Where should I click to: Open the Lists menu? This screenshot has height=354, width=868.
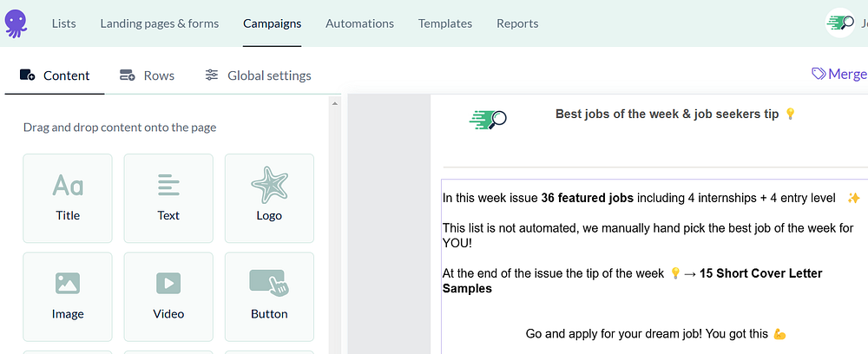coord(64,23)
